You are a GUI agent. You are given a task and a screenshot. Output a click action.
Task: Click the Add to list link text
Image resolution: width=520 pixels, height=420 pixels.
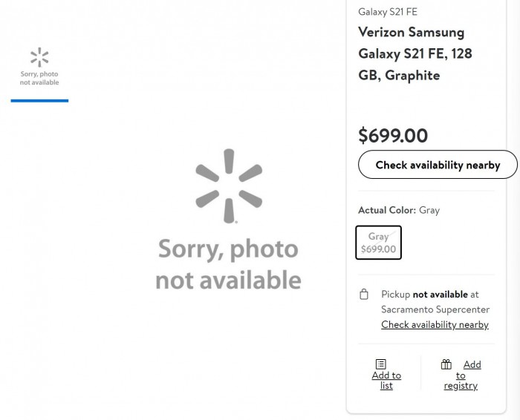point(386,380)
